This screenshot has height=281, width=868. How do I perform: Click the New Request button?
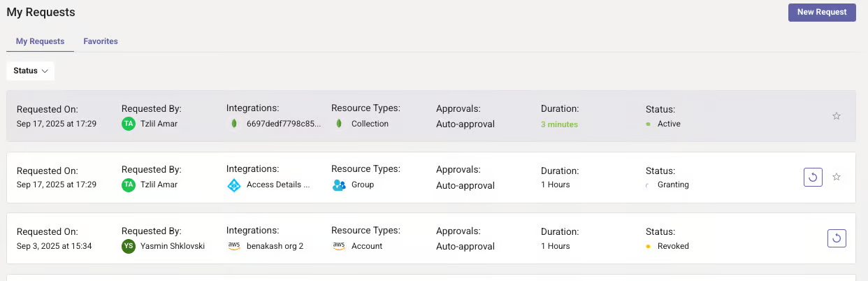click(821, 12)
